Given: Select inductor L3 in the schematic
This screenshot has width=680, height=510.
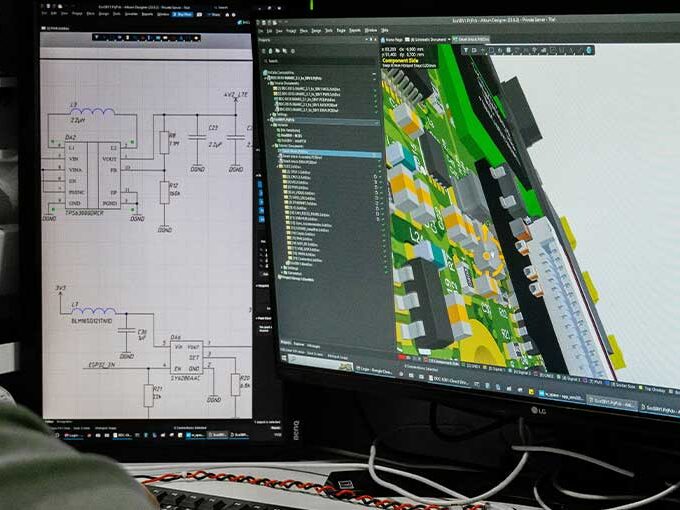Looking at the screenshot, I should point(92,111).
